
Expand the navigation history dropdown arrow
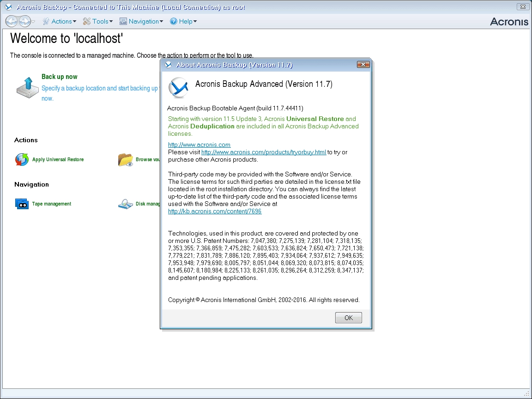pos(33,22)
